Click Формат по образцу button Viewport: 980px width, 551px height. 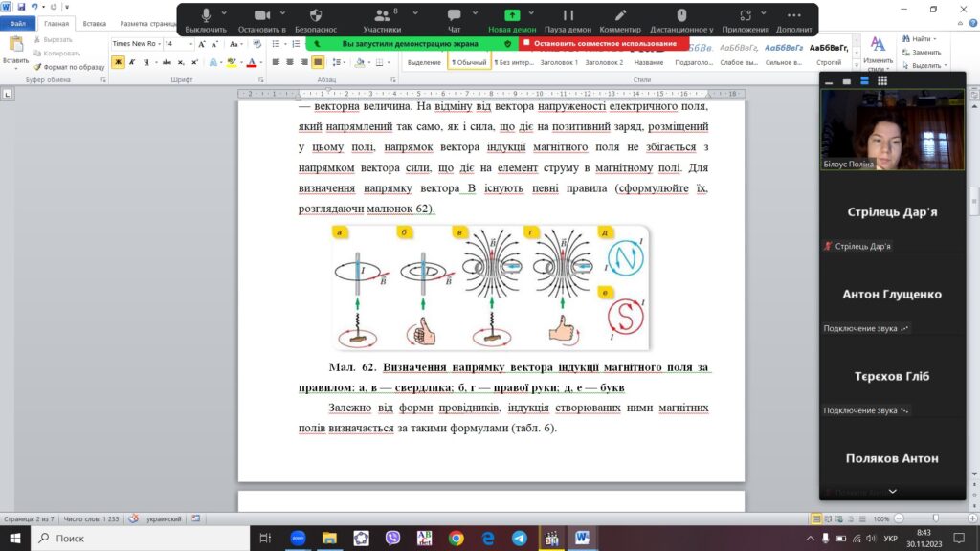(69, 67)
